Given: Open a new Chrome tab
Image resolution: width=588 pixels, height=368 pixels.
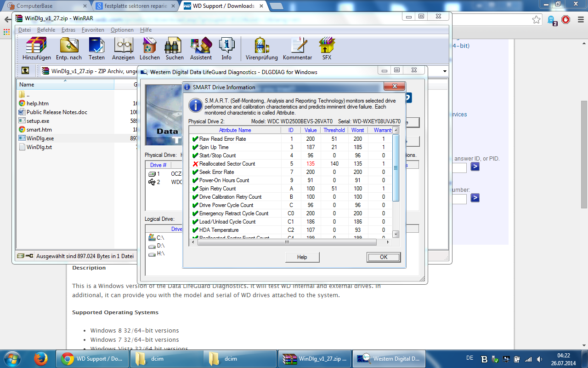Looking at the screenshot, I should click(x=276, y=6).
